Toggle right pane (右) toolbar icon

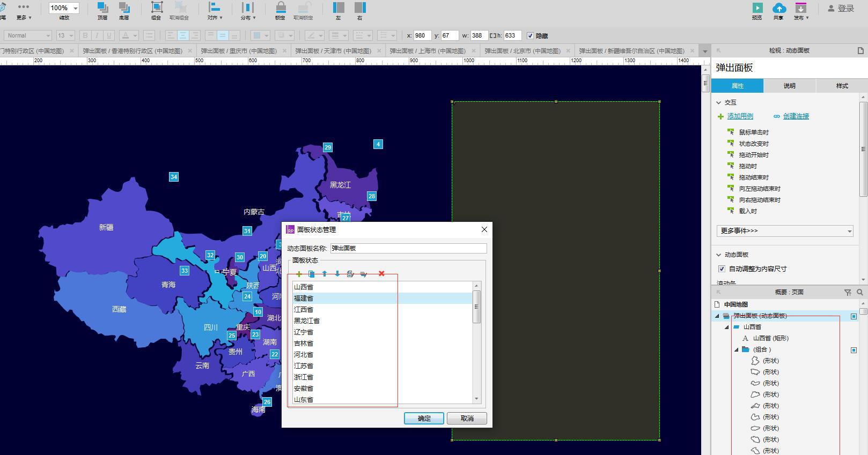click(360, 8)
